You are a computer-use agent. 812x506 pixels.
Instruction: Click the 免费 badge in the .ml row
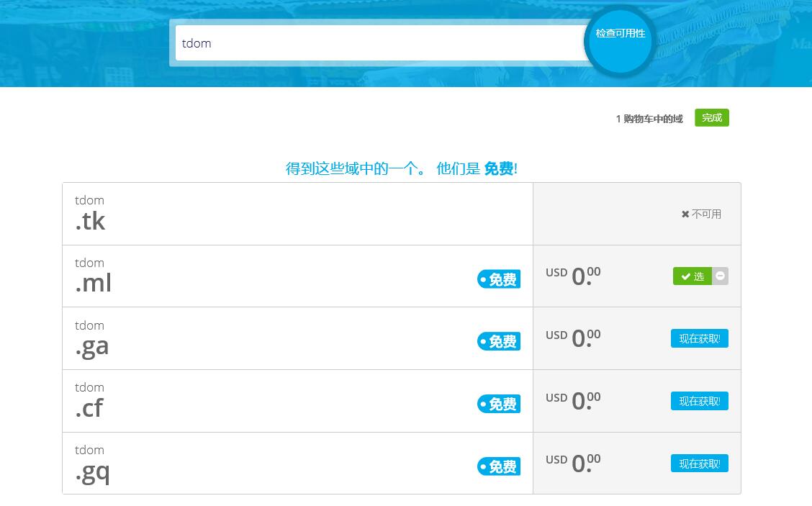point(499,279)
